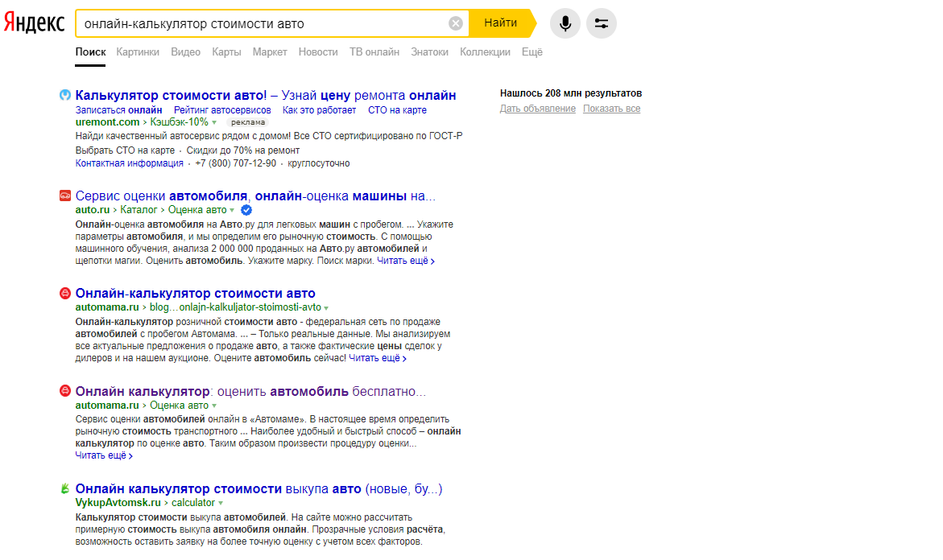Click the Дать объявление link
This screenshot has height=560, width=943.
coord(538,109)
